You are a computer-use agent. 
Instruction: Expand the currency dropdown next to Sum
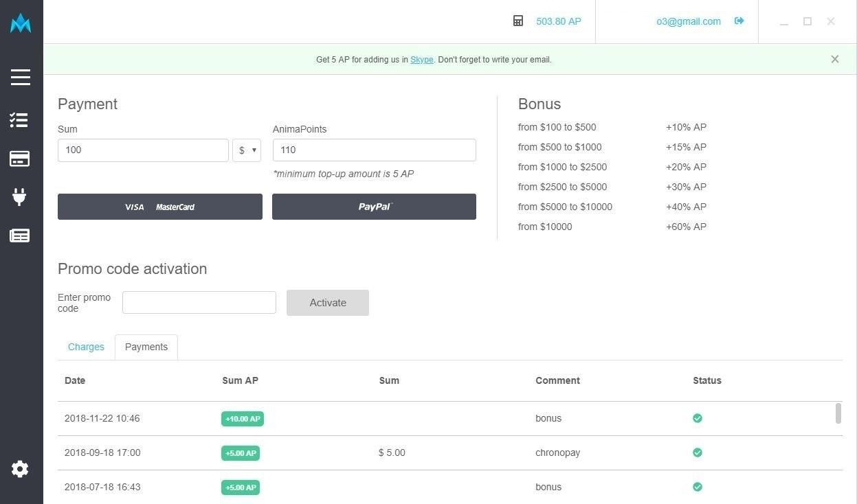tap(247, 150)
